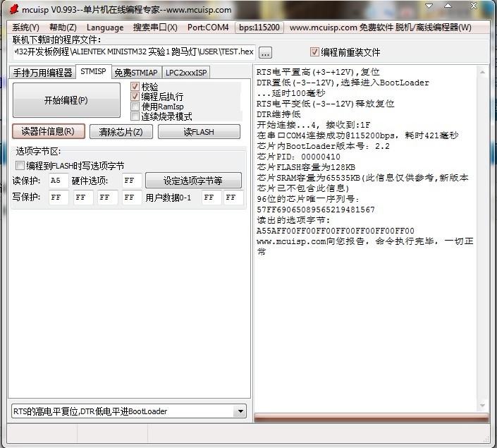Screen dimensions: 497x448
Task: Click the first 用户数据0-1 FF field
Action: point(211,198)
